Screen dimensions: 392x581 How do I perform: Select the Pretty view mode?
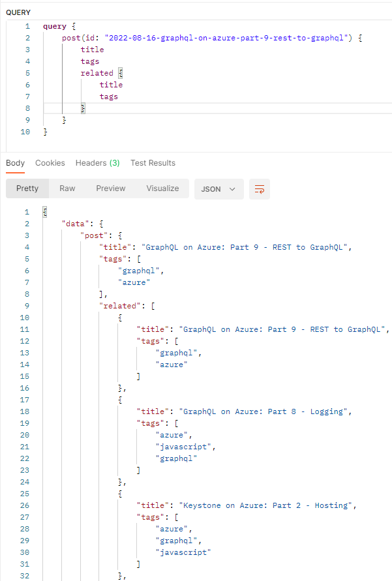27,188
